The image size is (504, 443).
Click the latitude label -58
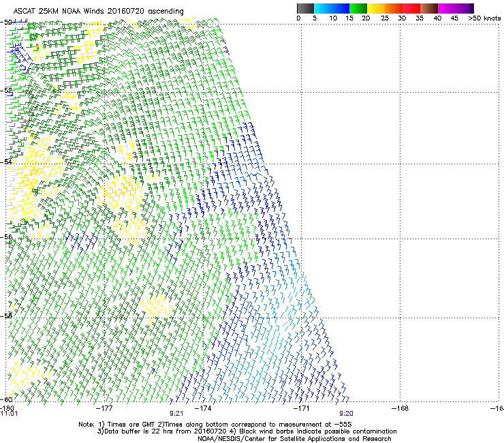(x=7, y=316)
